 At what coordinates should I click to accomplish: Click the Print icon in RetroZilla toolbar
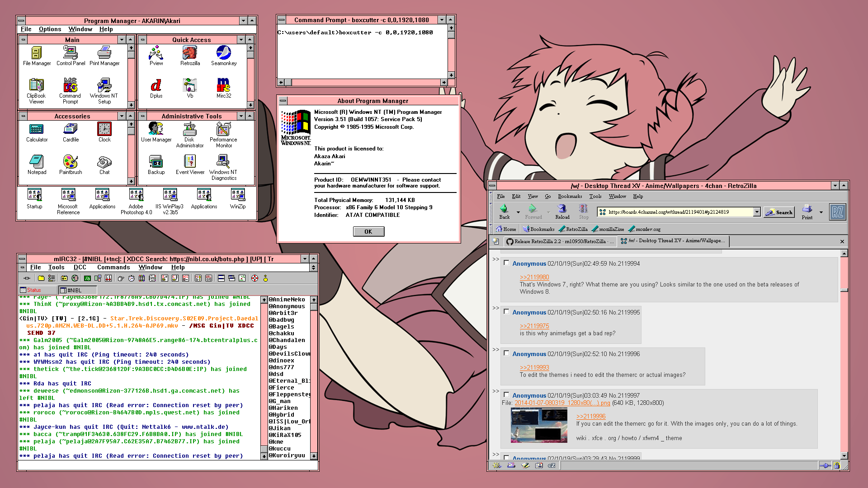point(807,211)
